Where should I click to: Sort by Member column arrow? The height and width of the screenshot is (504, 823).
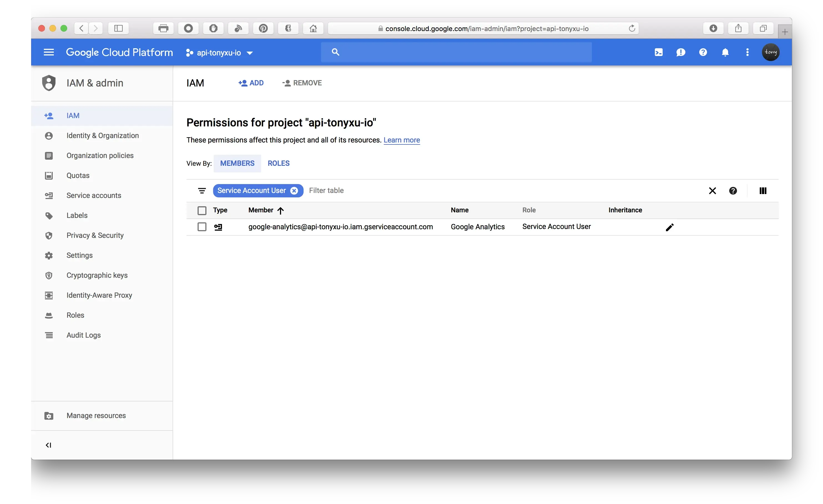point(281,210)
